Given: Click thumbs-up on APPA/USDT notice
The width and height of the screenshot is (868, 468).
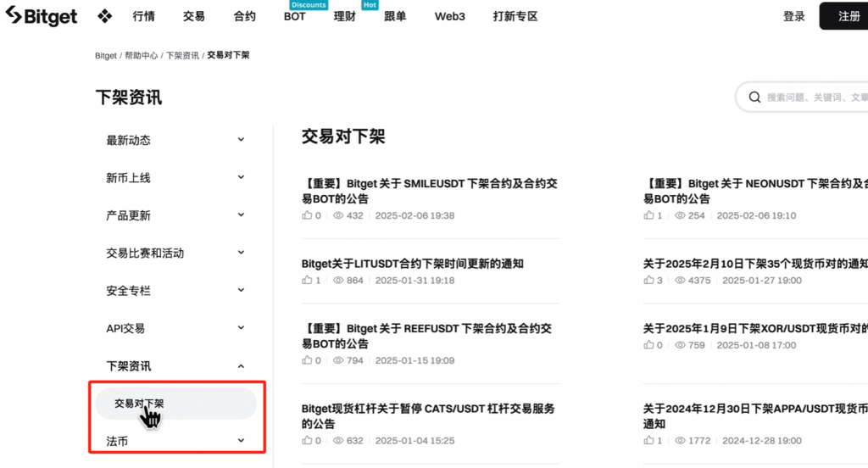Looking at the screenshot, I should (648, 441).
